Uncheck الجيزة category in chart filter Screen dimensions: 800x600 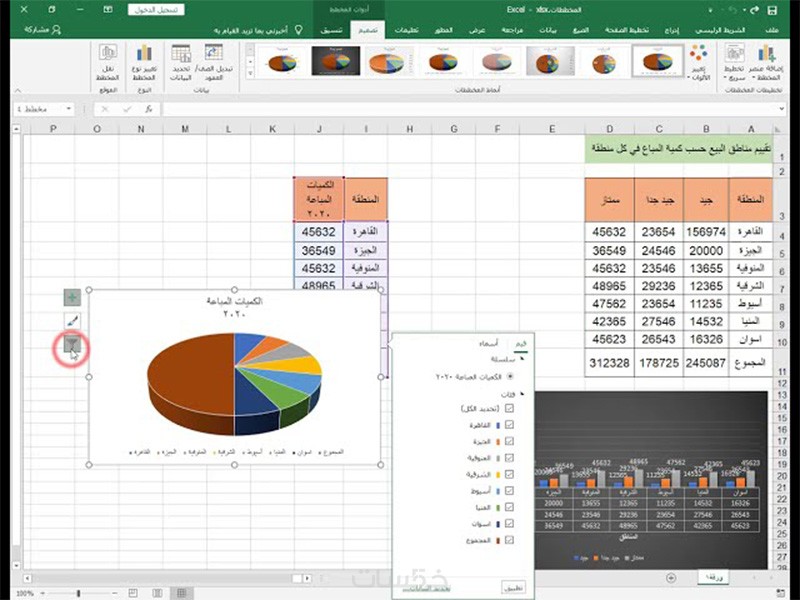pos(509,441)
